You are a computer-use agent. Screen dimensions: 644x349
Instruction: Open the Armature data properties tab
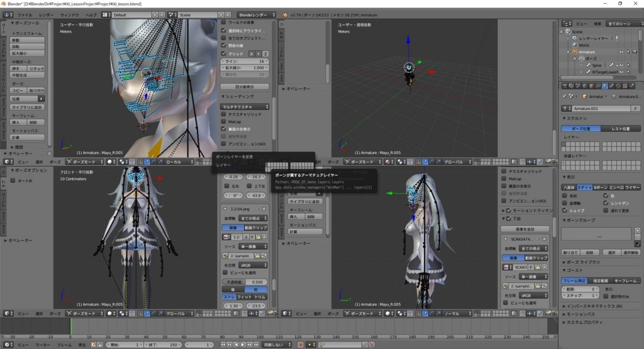point(605,86)
